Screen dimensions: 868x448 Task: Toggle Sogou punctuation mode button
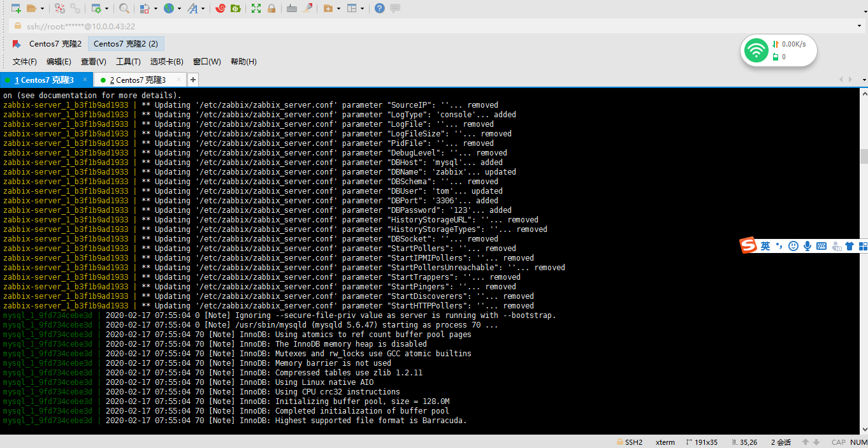coord(779,246)
